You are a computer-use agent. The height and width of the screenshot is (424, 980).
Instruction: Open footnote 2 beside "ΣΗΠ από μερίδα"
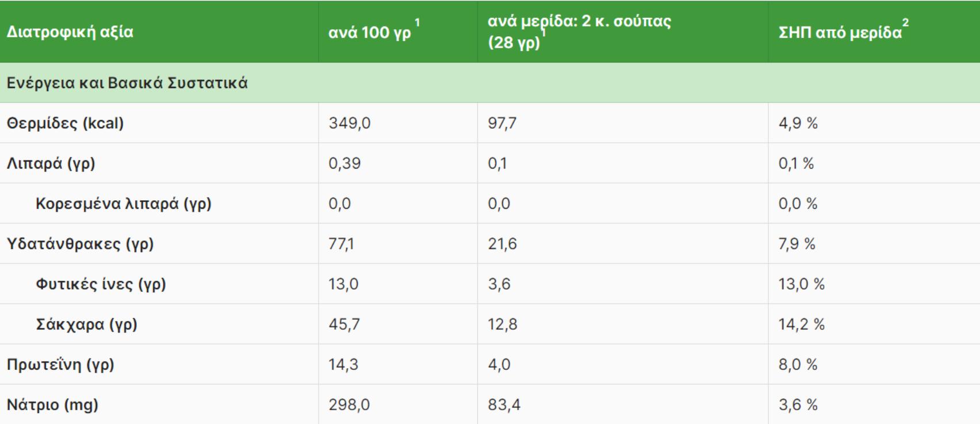[x=906, y=23]
